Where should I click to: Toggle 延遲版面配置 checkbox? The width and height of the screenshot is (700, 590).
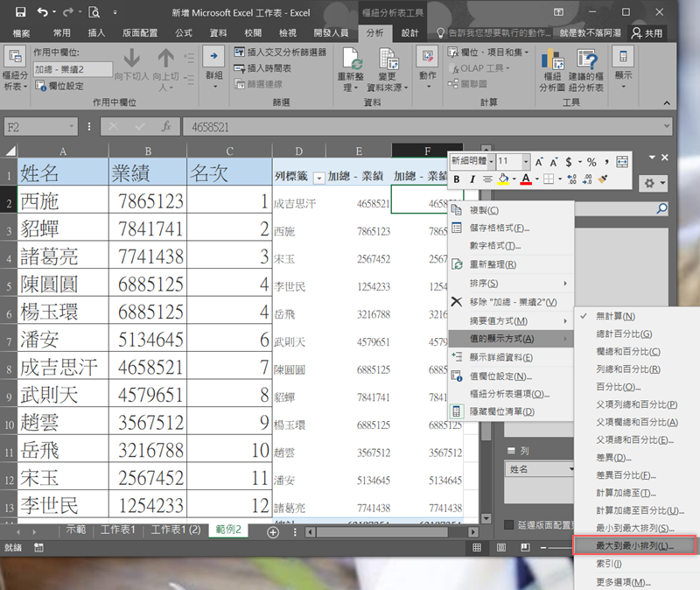509,524
